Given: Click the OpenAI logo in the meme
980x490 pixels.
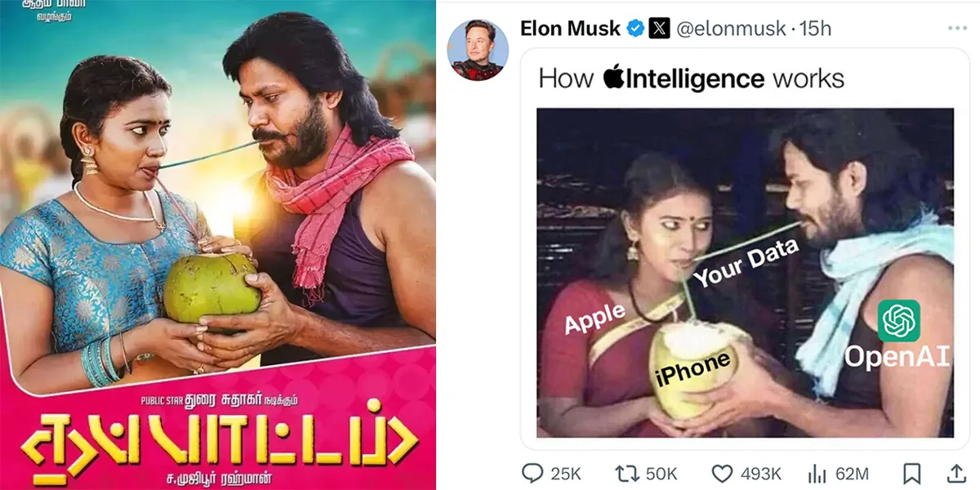Looking at the screenshot, I should click(x=899, y=320).
